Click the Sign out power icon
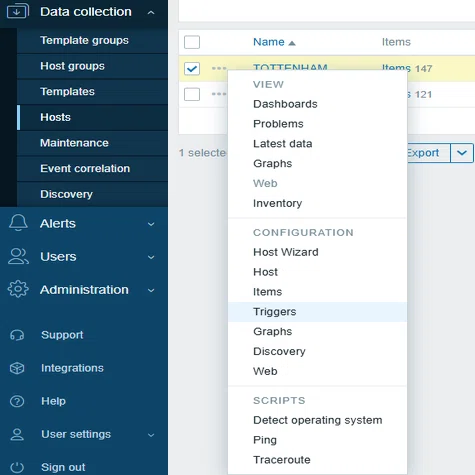The height and width of the screenshot is (475, 475). click(x=17, y=467)
